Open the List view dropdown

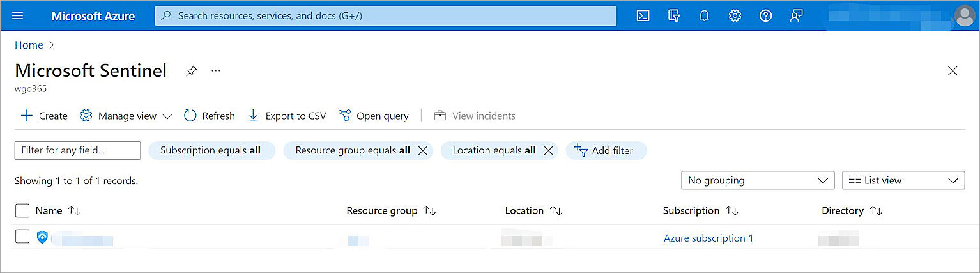(903, 180)
